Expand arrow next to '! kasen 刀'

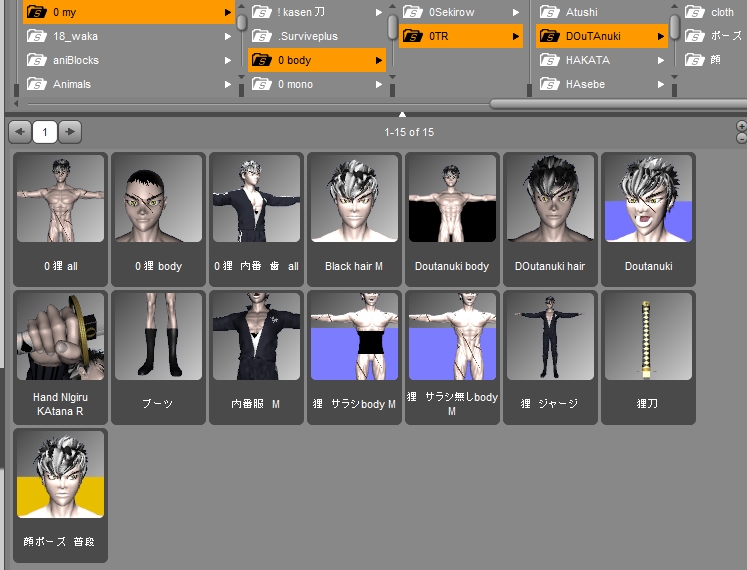[379, 12]
